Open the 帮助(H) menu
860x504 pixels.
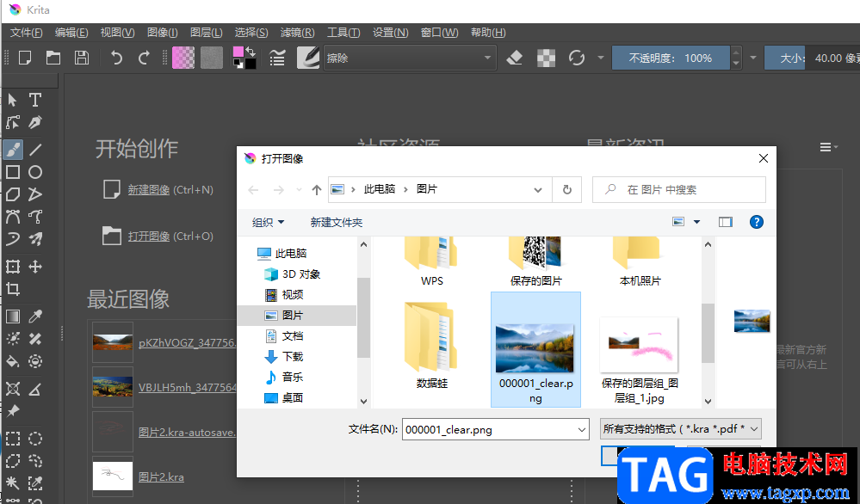coord(488,33)
